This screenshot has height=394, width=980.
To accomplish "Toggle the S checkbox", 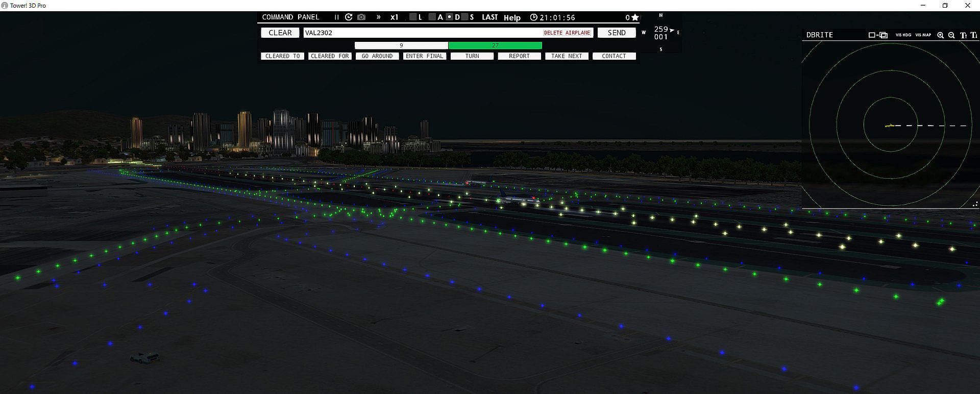I will coord(464,17).
